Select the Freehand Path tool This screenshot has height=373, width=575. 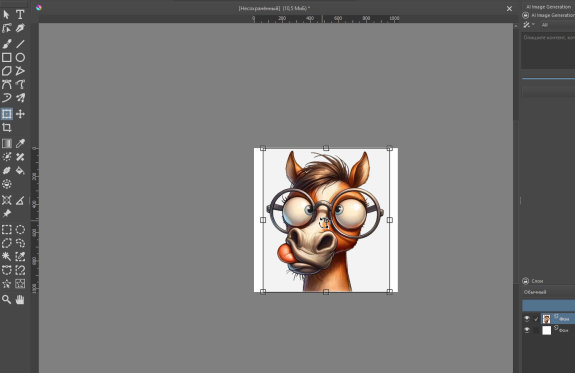point(20,84)
